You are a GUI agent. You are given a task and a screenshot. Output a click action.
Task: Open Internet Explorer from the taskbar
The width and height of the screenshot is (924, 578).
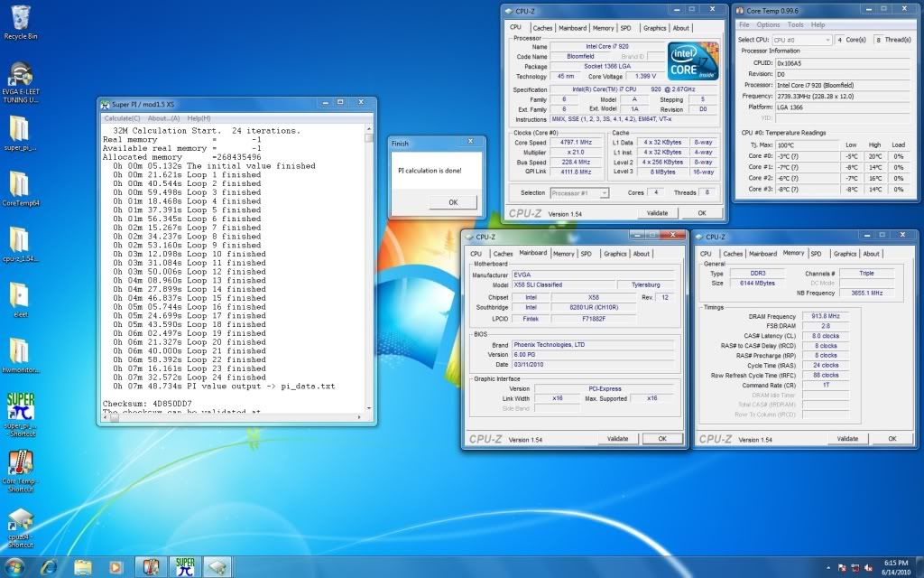(x=50, y=566)
